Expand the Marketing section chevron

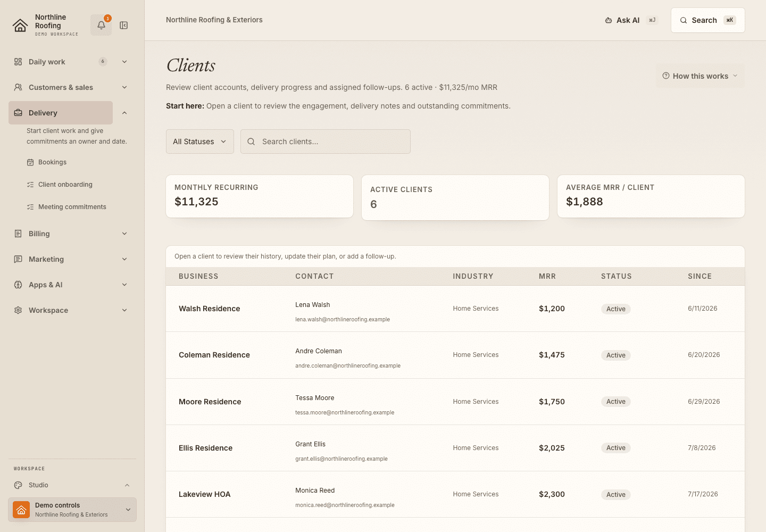[x=124, y=259]
